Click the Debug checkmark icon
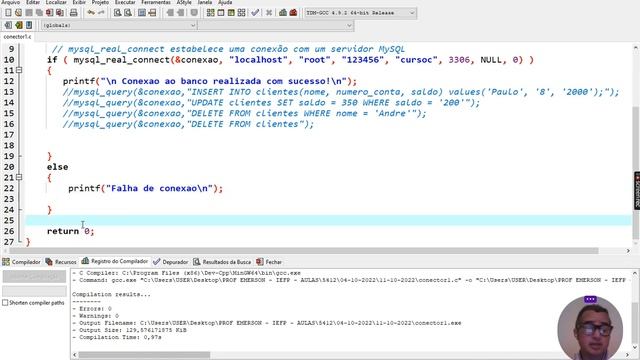The image size is (640, 360). pyautogui.click(x=255, y=13)
